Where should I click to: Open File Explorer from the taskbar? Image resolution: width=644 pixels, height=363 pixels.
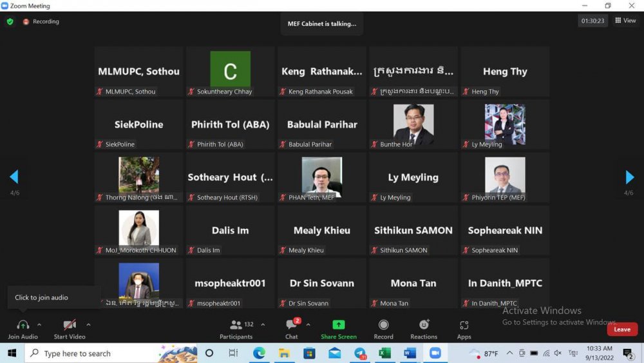tap(284, 353)
